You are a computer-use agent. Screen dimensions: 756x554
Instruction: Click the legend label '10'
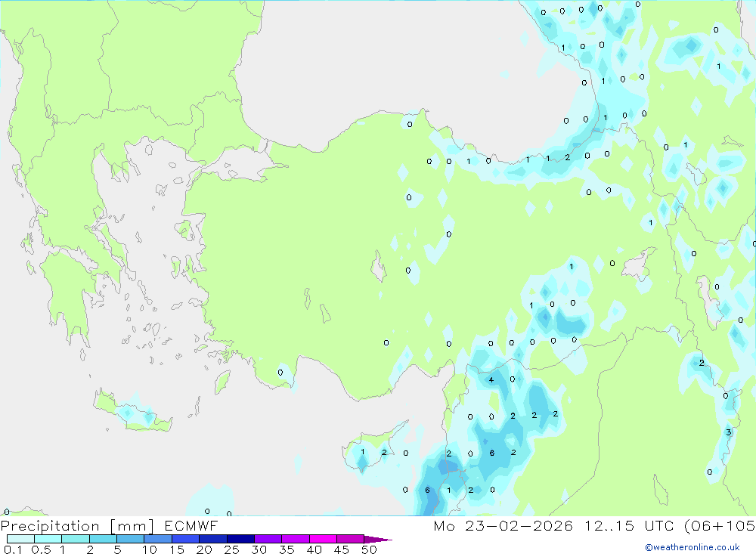[x=150, y=549]
